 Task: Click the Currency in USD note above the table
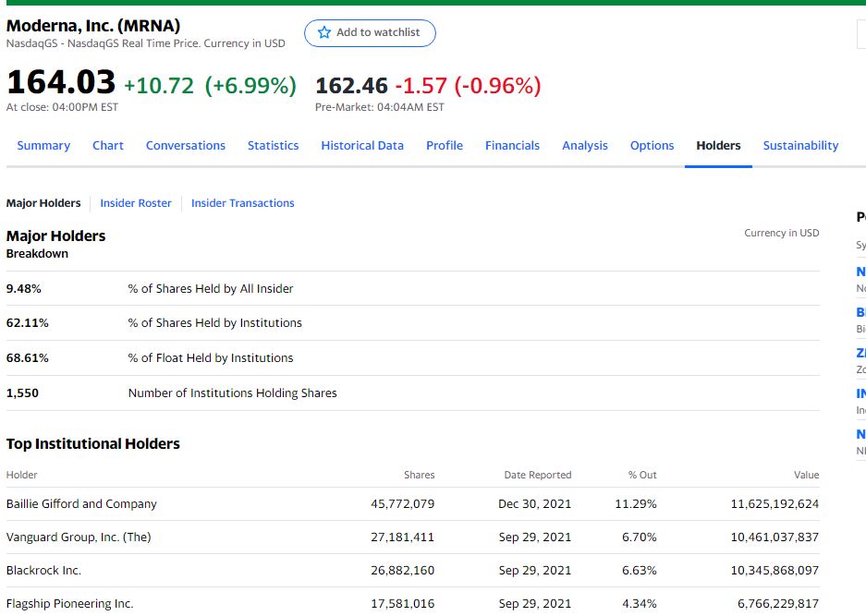pos(782,233)
